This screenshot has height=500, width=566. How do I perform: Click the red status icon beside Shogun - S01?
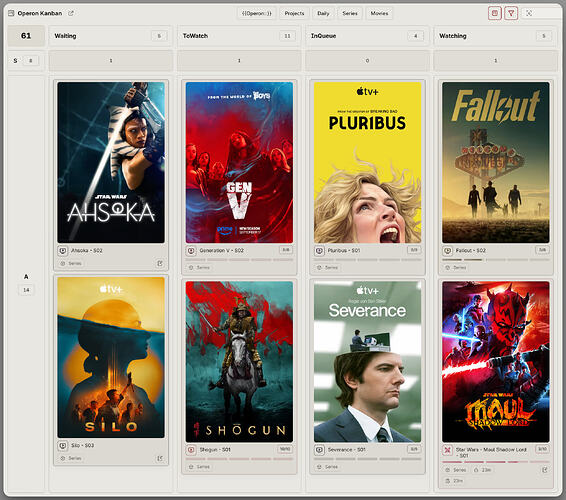pos(191,450)
